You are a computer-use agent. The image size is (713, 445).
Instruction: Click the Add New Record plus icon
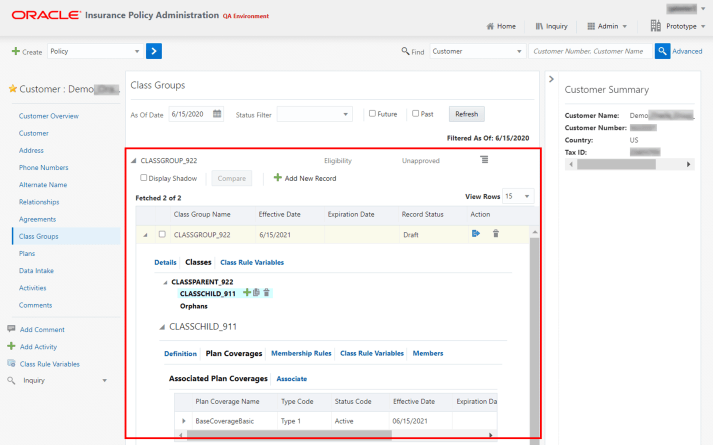[x=277, y=177]
